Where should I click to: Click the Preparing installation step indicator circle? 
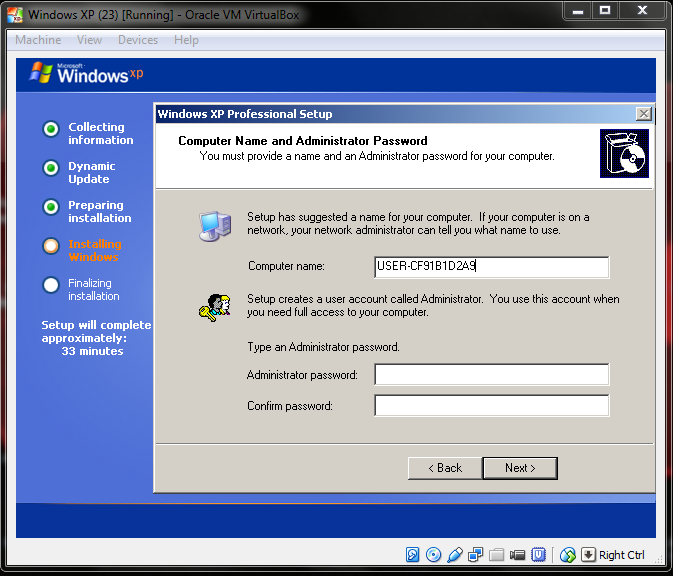point(51,207)
